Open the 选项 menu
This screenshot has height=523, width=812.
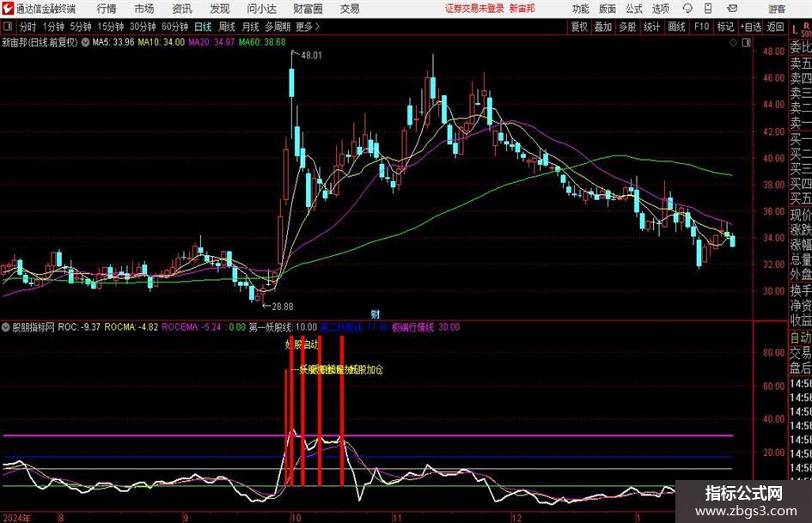click(x=660, y=9)
